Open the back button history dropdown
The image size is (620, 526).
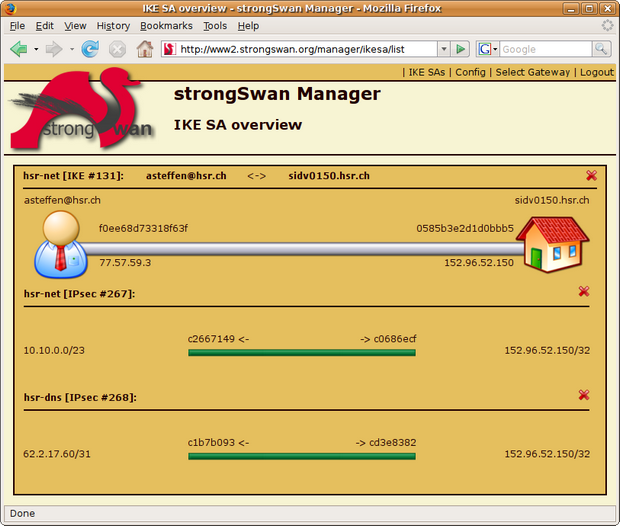[36, 49]
